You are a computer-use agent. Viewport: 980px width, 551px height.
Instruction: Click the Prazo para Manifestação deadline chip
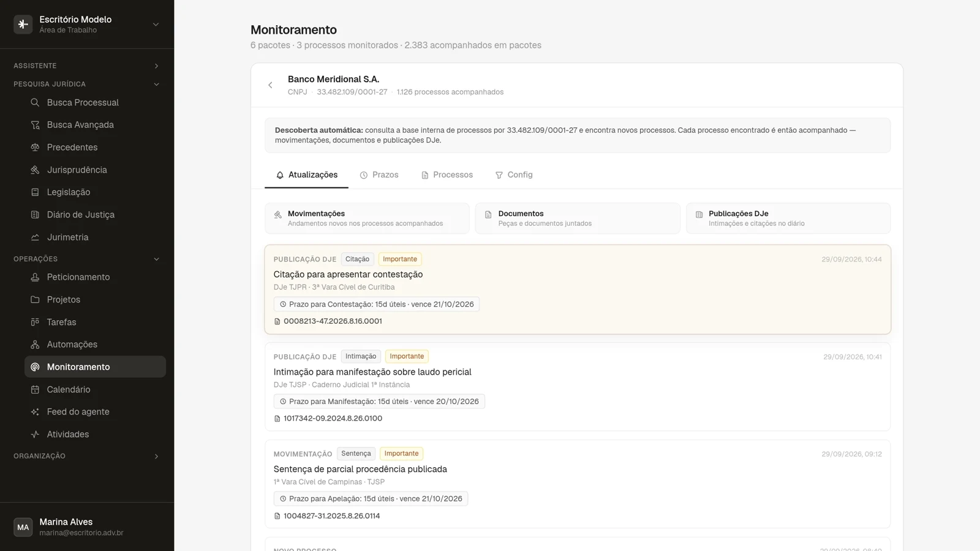click(x=379, y=402)
